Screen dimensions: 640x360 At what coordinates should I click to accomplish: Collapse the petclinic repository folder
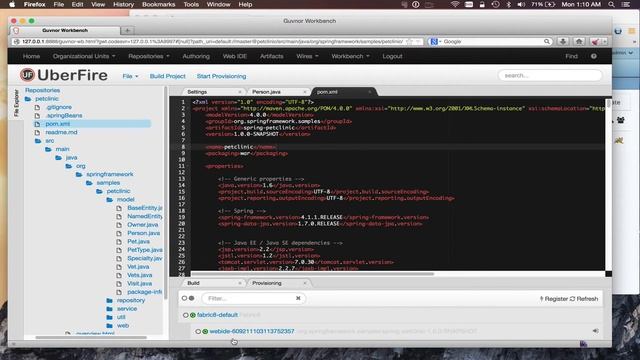(28, 99)
